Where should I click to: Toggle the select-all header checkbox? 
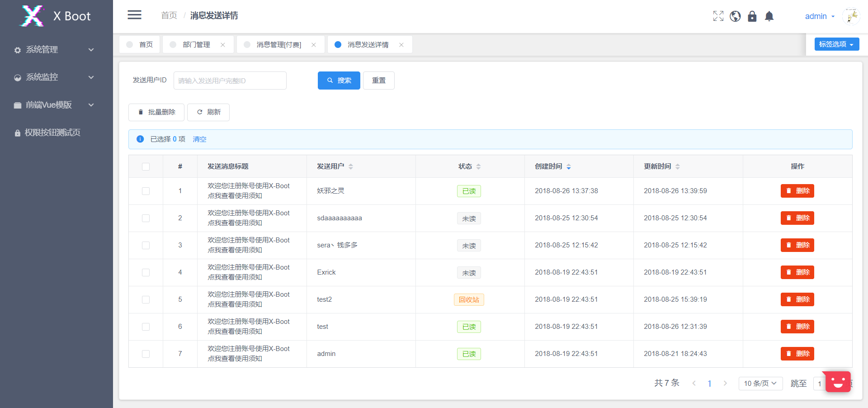[x=146, y=166]
